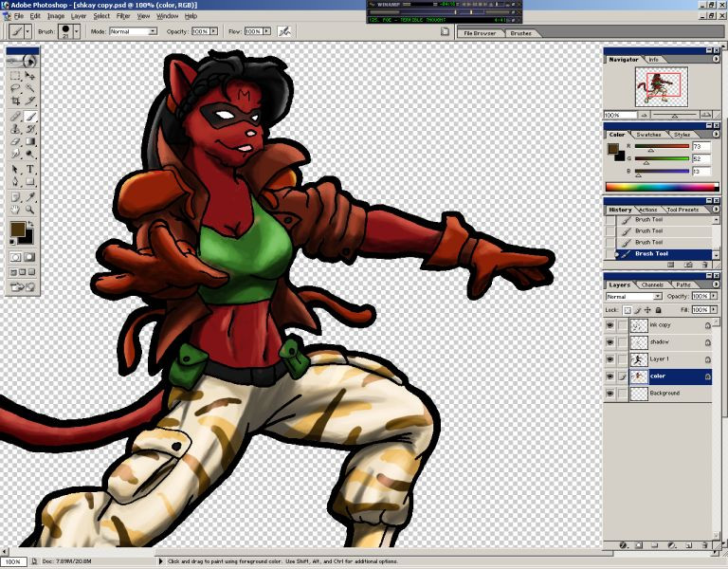Toggle lock position
Viewport: 728px width, 569px height.
tap(647, 310)
